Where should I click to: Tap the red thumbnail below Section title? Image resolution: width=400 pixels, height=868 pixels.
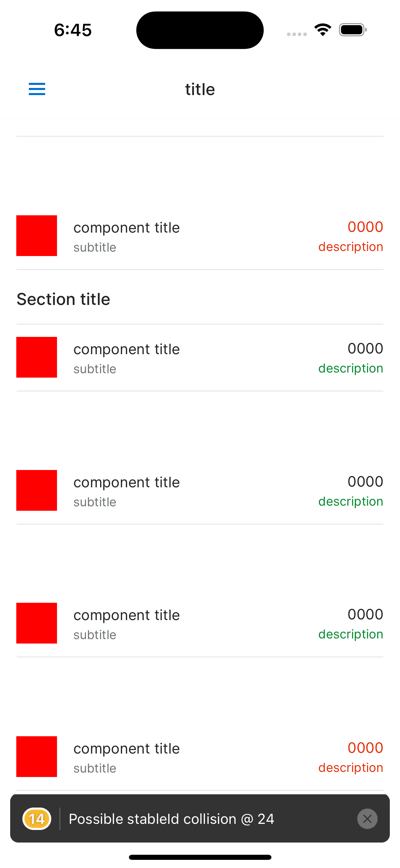point(36,357)
